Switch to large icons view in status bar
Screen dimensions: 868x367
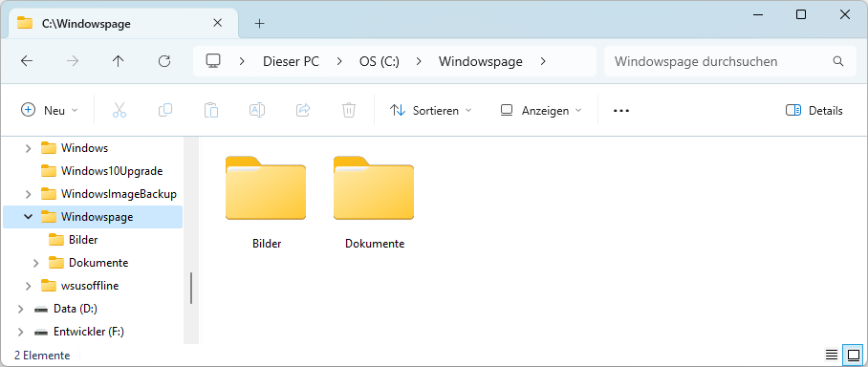[x=853, y=355]
